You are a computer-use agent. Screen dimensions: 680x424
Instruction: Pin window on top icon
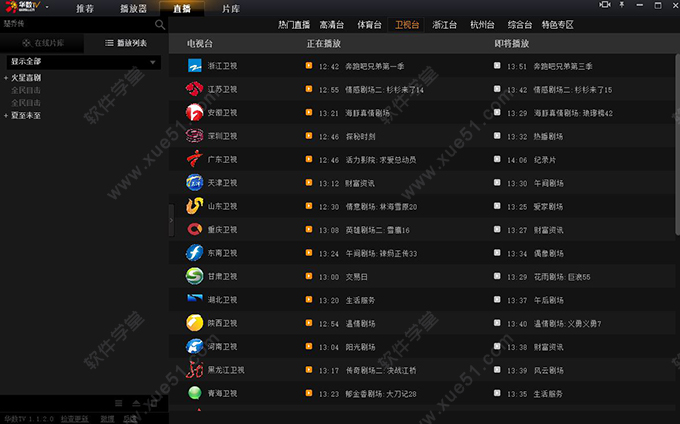click(622, 5)
